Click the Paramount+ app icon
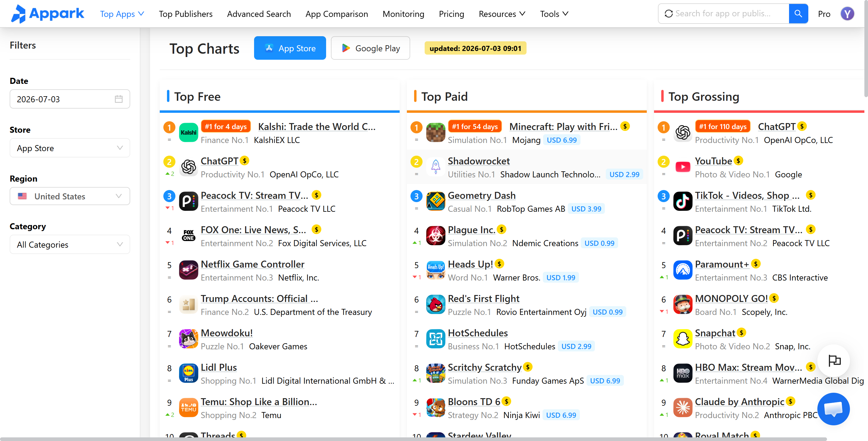The height and width of the screenshot is (441, 868). 683,270
